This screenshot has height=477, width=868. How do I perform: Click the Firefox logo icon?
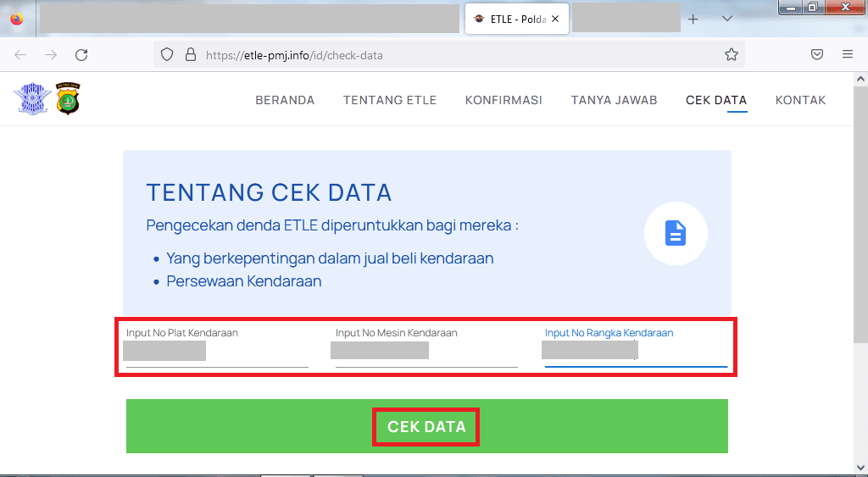coord(17,19)
